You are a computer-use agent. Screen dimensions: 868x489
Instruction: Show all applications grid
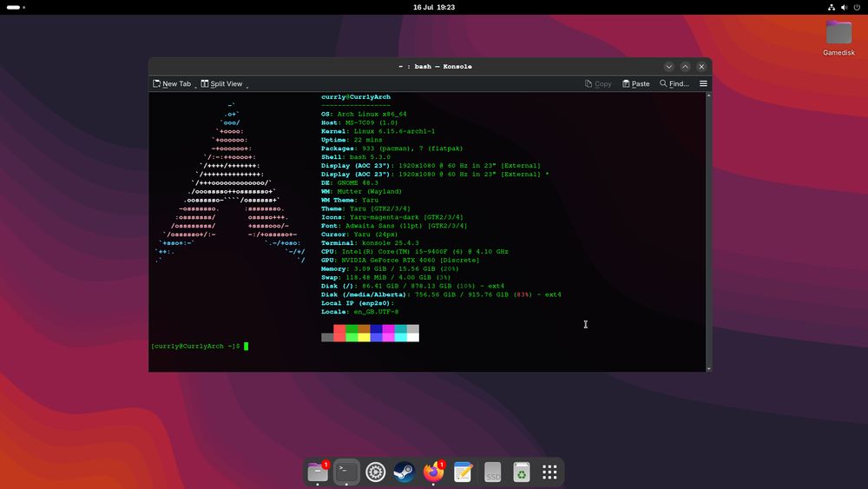point(549,472)
